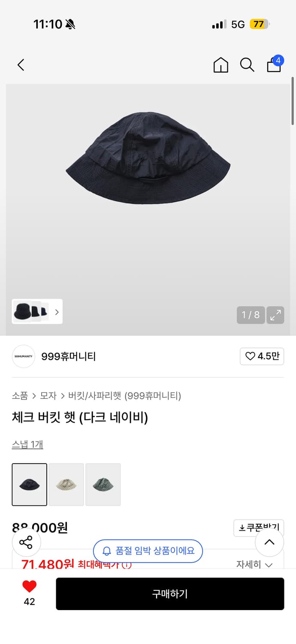296x644 pixels.
Task: Tap the back arrow to go back
Action: (21, 65)
